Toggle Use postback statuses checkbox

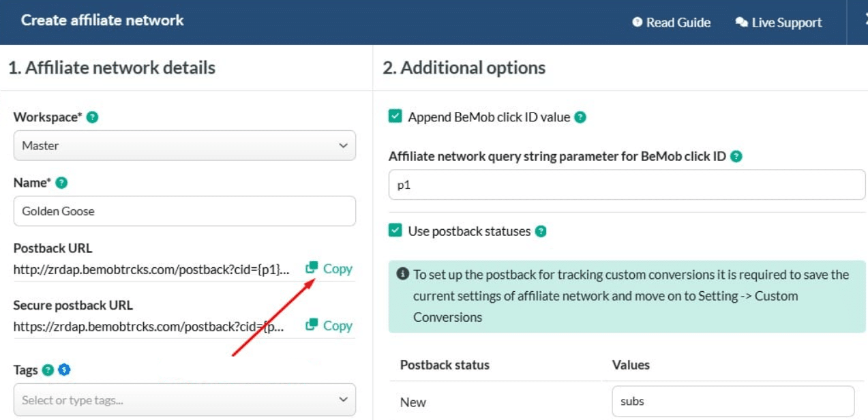click(x=395, y=230)
